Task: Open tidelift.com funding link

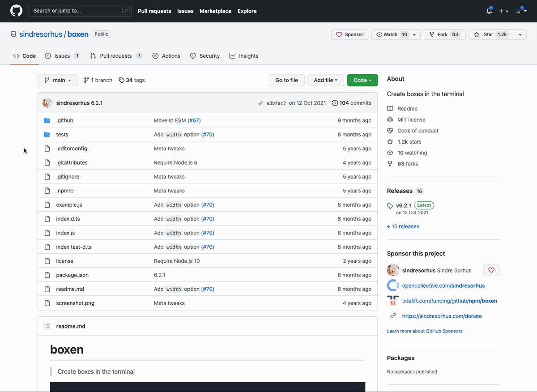Action: 449,301
